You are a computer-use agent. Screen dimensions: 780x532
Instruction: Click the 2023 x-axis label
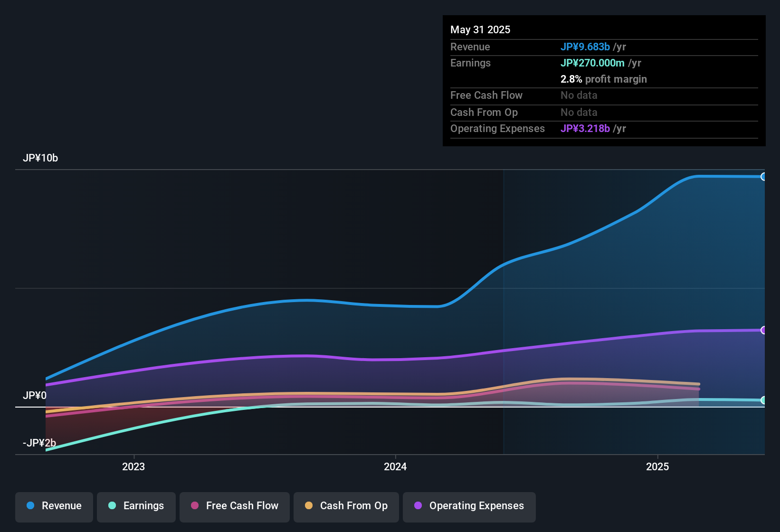pos(133,467)
